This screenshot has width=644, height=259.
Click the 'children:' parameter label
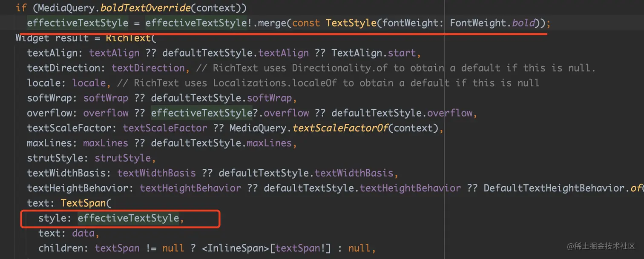(64, 248)
